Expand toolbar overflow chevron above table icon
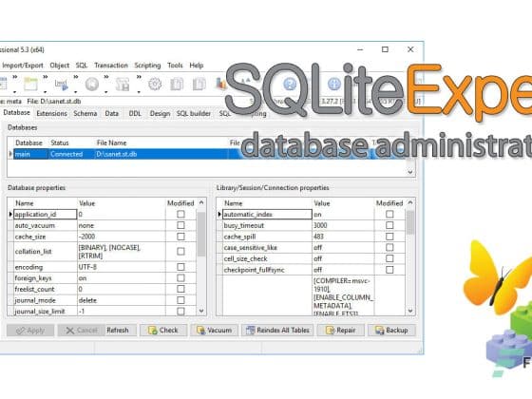532x399 pixels. click(x=46, y=78)
